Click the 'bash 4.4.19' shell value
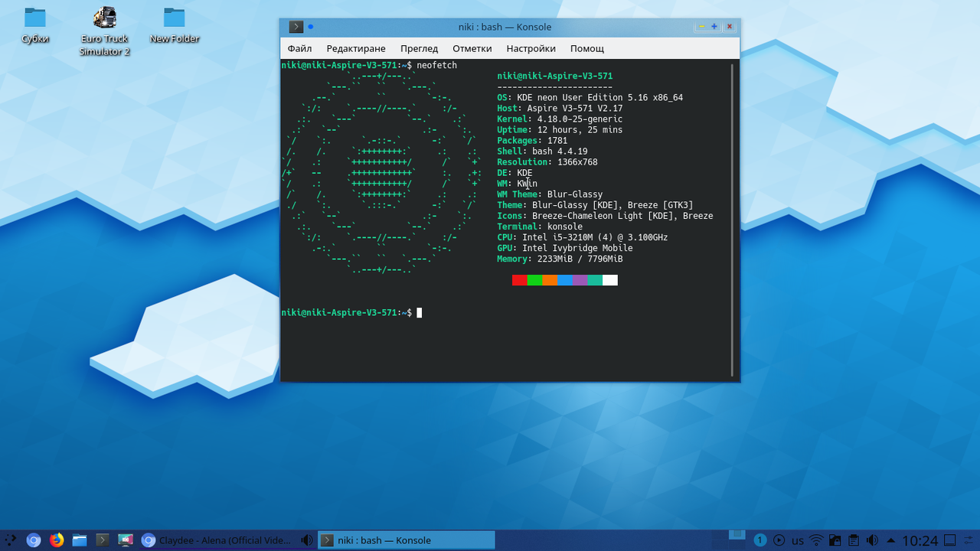Screen dimensions: 980x551 560,152
